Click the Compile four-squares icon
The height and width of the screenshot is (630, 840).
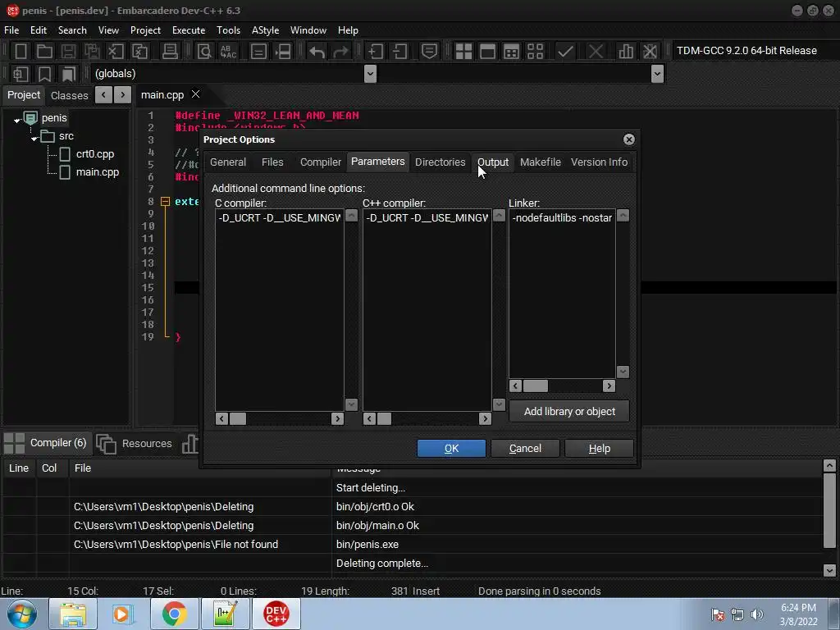[x=463, y=52]
